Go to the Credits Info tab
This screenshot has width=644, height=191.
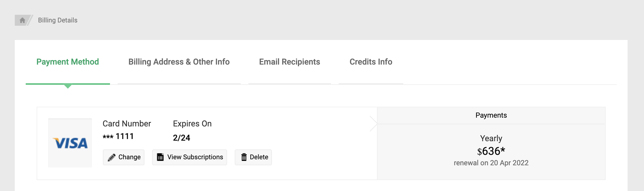click(x=371, y=62)
